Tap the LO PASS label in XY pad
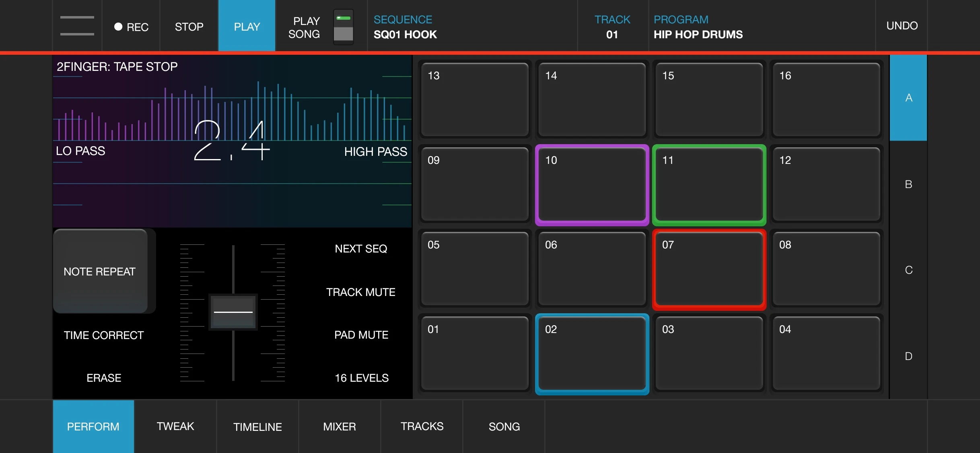 point(80,151)
